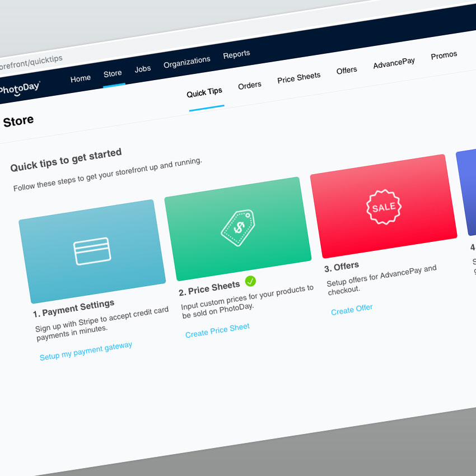Click Setup my payment gateway link
Image resolution: width=476 pixels, height=476 pixels.
coord(86,351)
